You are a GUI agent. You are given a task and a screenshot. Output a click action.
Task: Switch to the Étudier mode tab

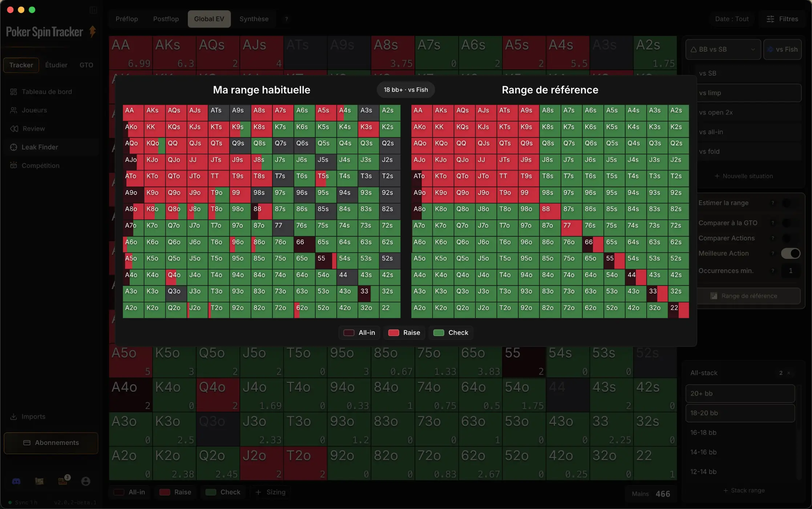click(56, 65)
